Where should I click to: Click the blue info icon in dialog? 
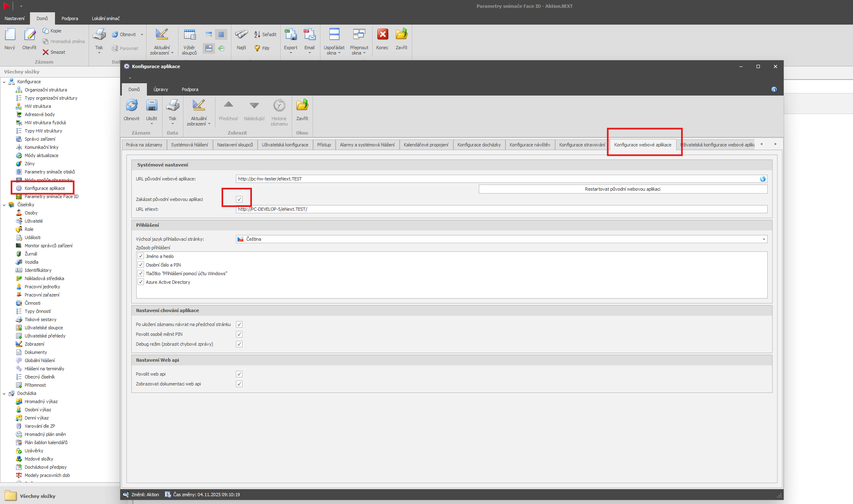774,89
